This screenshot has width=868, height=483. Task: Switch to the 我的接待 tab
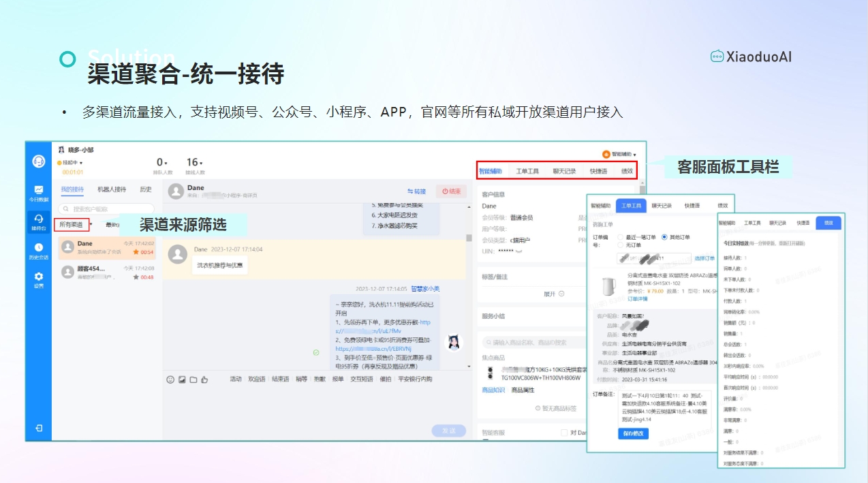[x=72, y=189]
